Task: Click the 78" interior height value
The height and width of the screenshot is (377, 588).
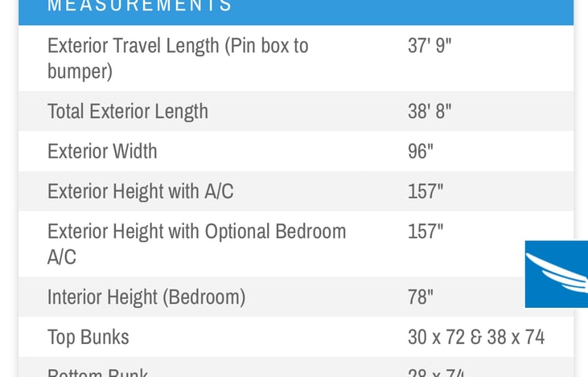Action: (x=421, y=297)
